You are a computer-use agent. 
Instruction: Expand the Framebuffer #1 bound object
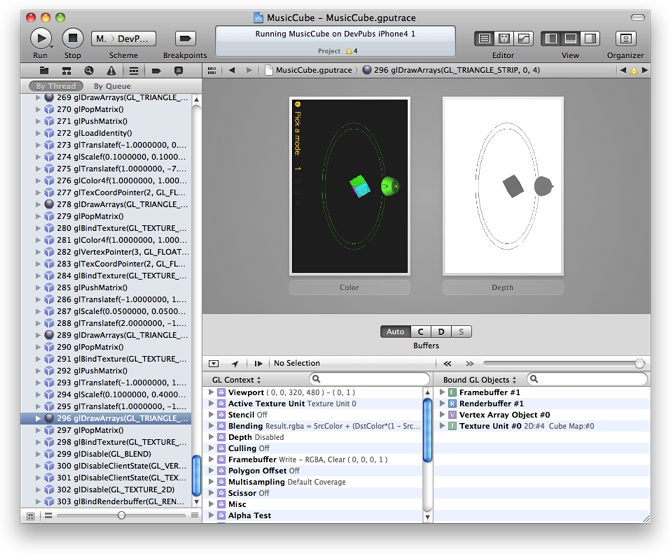click(x=442, y=393)
